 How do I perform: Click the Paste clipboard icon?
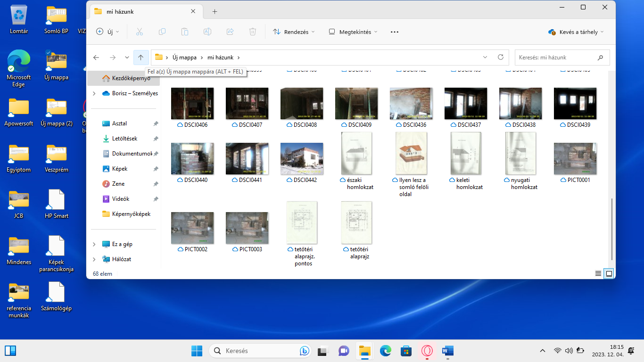pos(184,32)
